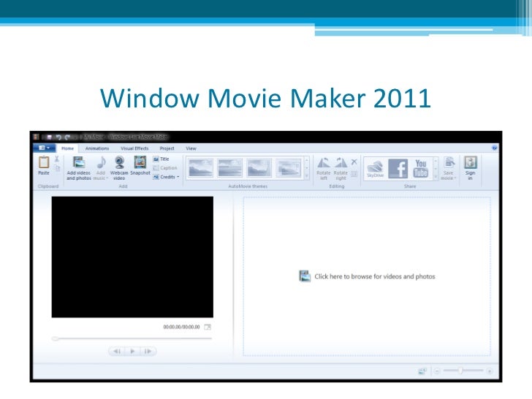Click thumbnail size icon in status bar
This screenshot has height=399, width=532.
coord(422,370)
